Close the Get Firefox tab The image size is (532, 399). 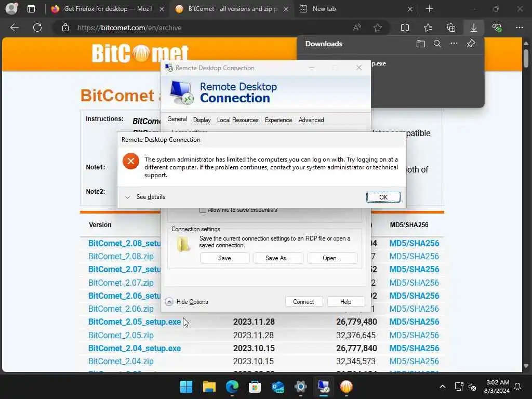(162, 9)
